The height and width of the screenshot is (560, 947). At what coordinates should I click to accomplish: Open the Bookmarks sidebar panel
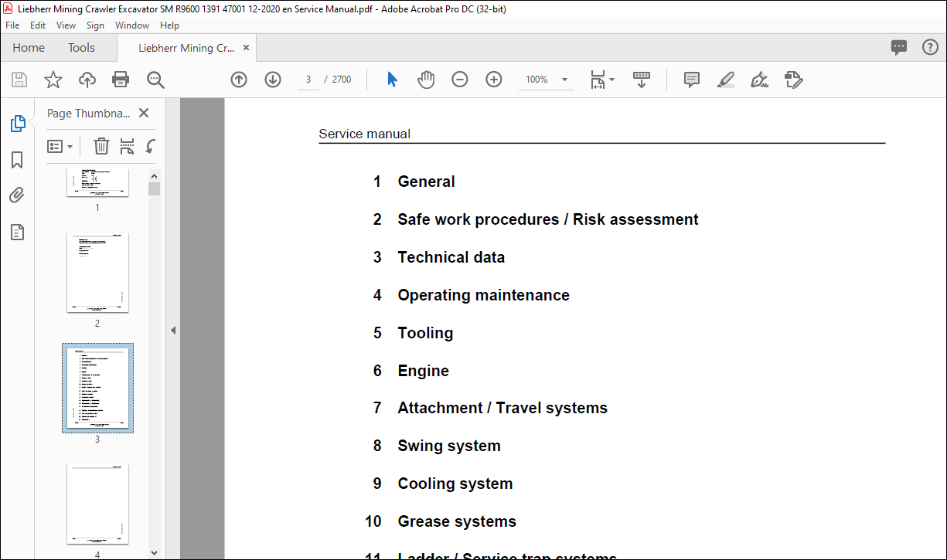[17, 160]
